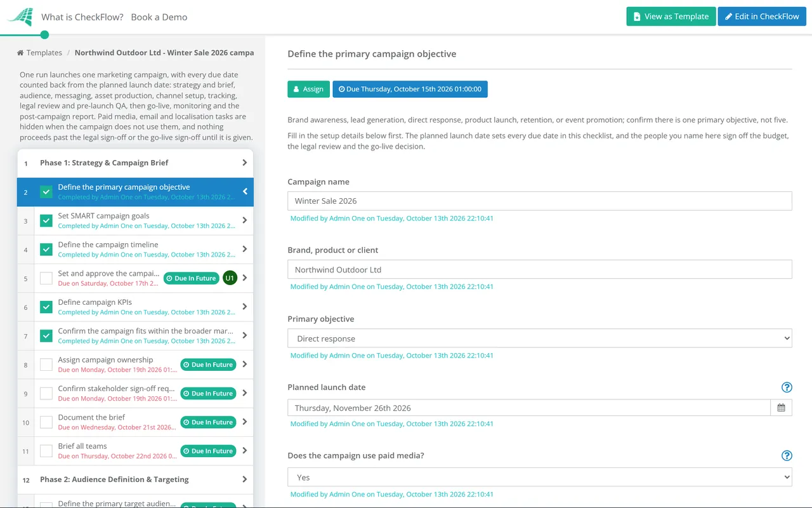
Task: Uncheck 'Define the primary campaign objective' task
Action: (46, 192)
